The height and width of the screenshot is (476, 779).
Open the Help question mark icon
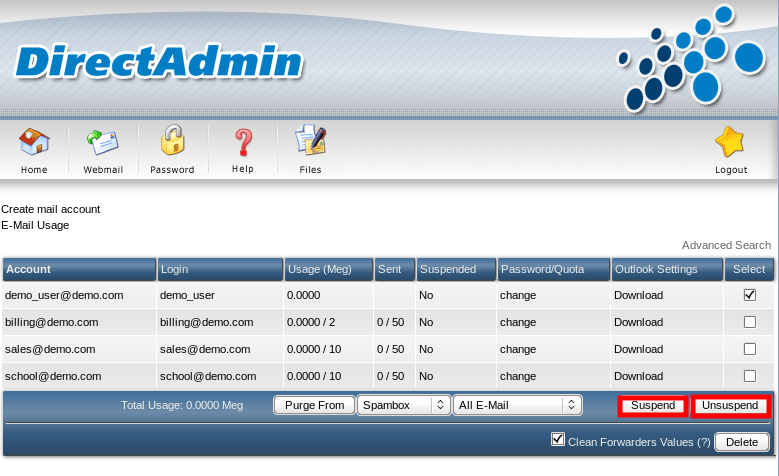coord(243,143)
